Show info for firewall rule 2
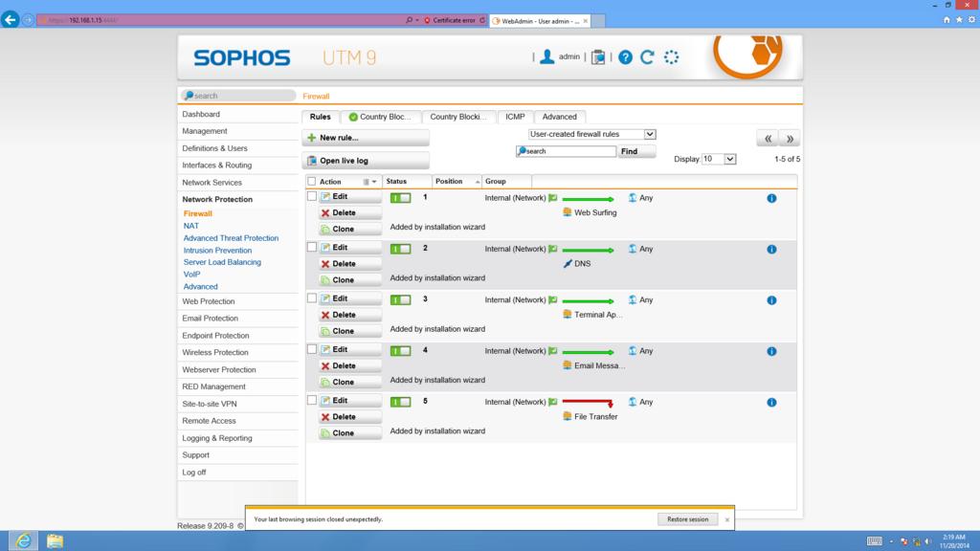 click(x=772, y=250)
